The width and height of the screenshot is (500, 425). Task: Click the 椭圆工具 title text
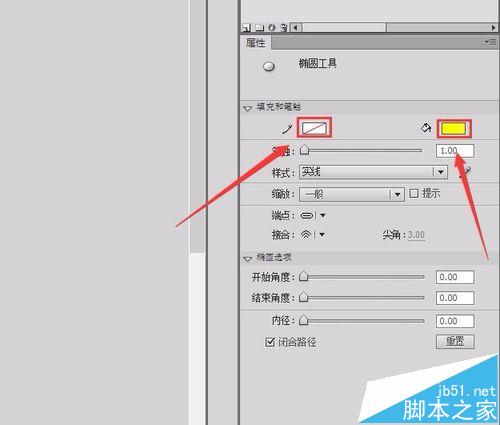(x=318, y=63)
